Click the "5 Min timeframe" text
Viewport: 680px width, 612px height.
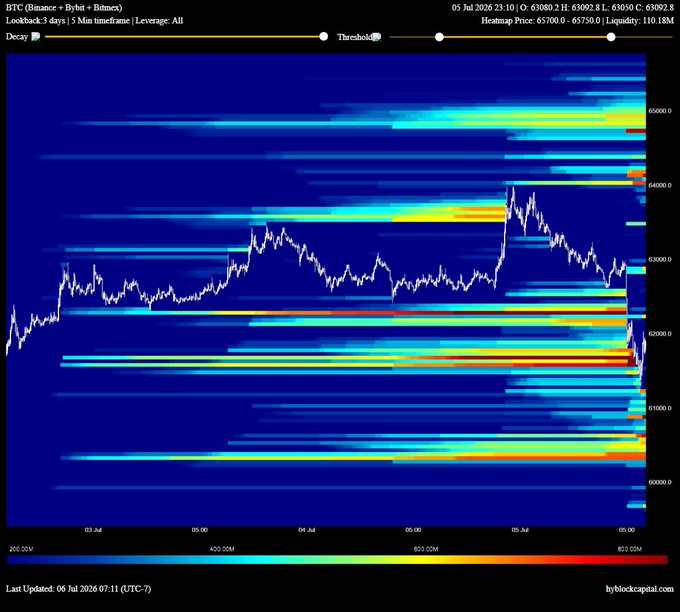100,20
